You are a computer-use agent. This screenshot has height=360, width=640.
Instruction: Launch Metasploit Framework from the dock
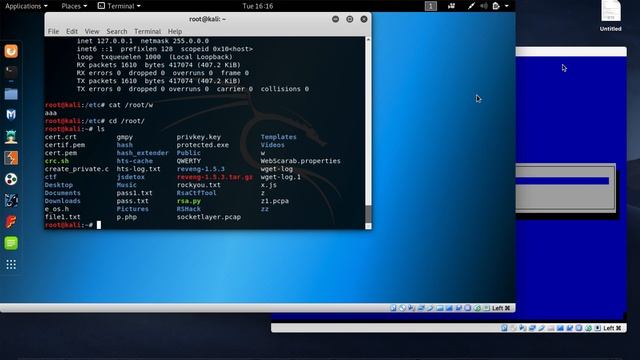point(11,115)
